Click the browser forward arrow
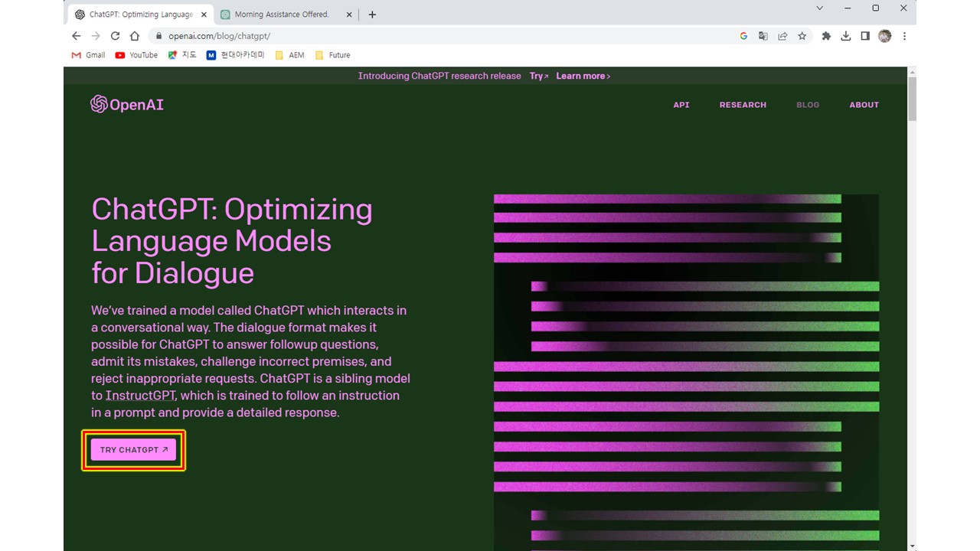This screenshot has height=551, width=980. (x=96, y=36)
